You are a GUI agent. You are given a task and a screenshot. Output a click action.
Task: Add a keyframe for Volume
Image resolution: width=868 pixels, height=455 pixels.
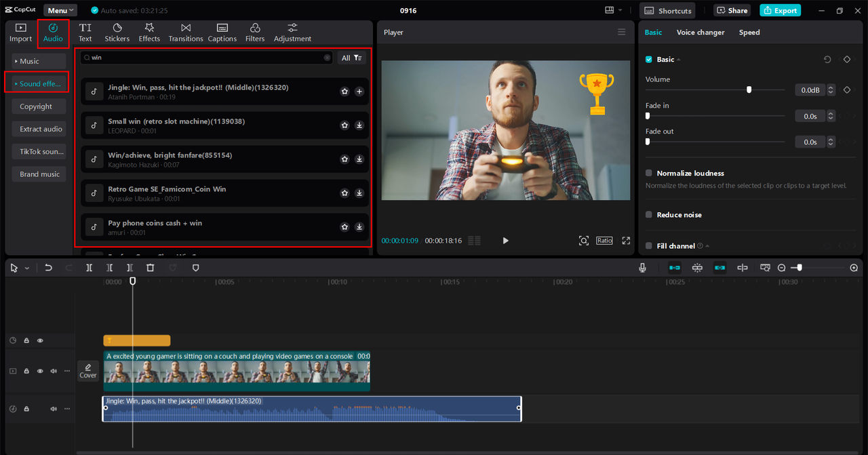click(x=847, y=90)
